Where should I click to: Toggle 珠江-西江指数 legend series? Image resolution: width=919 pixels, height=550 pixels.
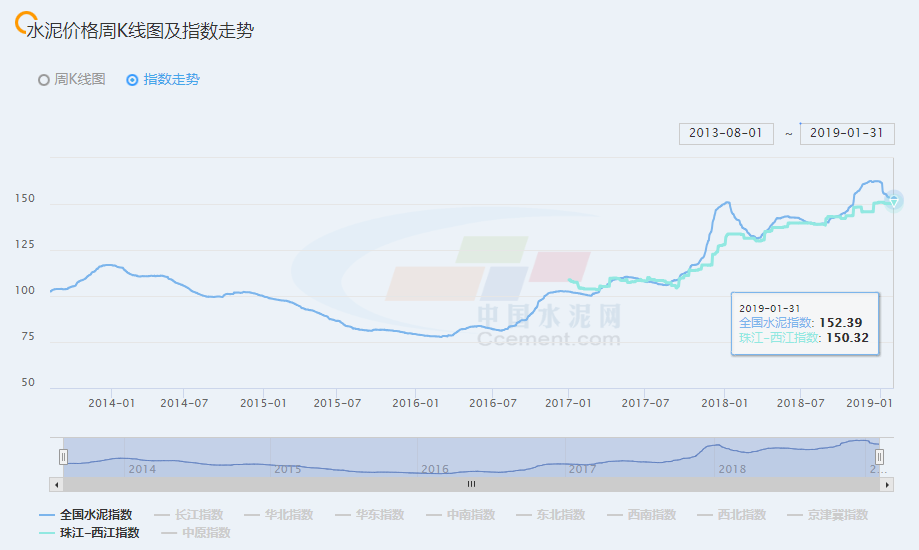coord(99,533)
